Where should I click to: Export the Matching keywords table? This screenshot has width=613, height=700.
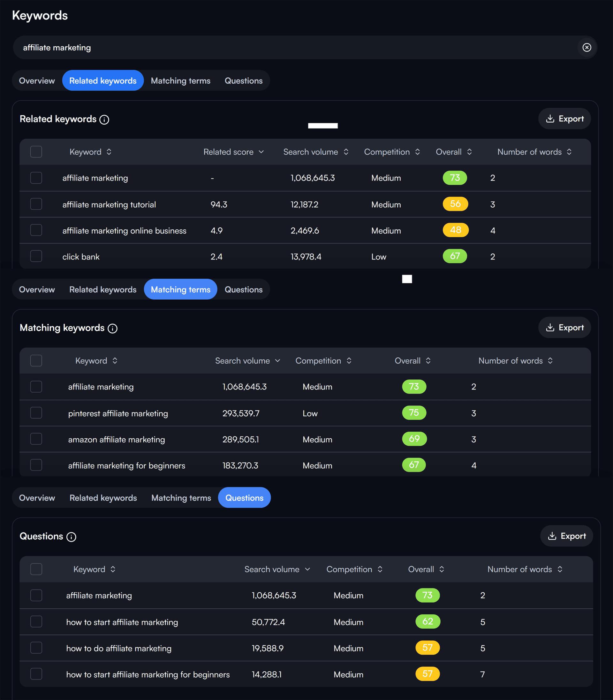pyautogui.click(x=564, y=327)
